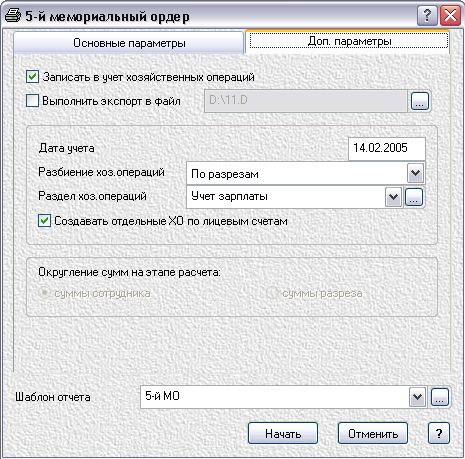Click the title bar question mark help button

pyautogui.click(x=427, y=15)
